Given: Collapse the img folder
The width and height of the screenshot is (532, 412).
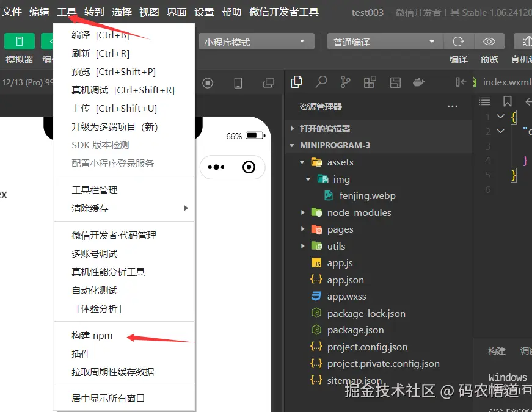Looking at the screenshot, I should [308, 179].
